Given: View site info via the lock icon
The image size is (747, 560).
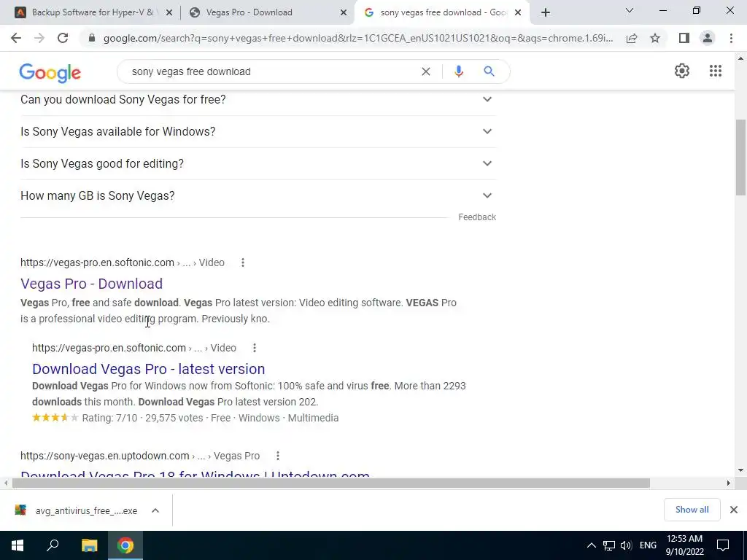Looking at the screenshot, I should 92,38.
